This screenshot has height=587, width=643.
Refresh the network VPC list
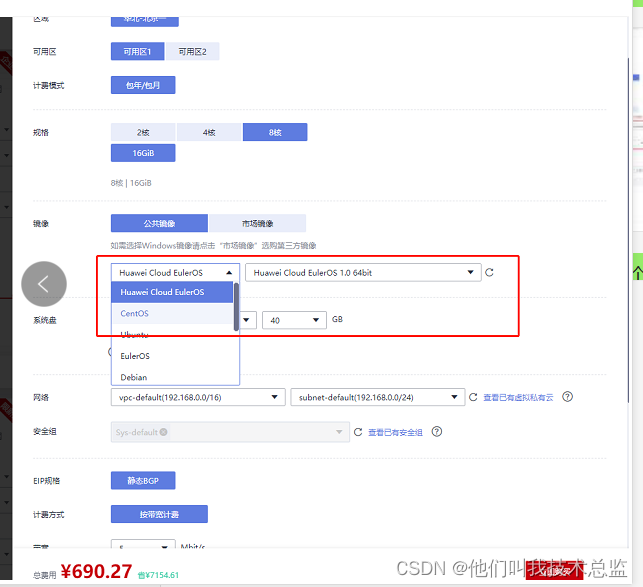[473, 397]
